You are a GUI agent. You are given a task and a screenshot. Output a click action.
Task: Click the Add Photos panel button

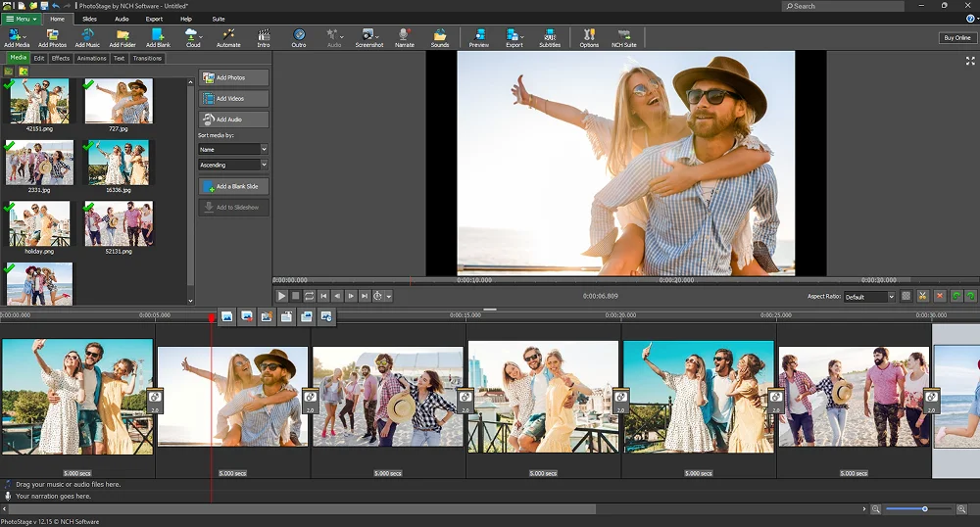(x=234, y=77)
